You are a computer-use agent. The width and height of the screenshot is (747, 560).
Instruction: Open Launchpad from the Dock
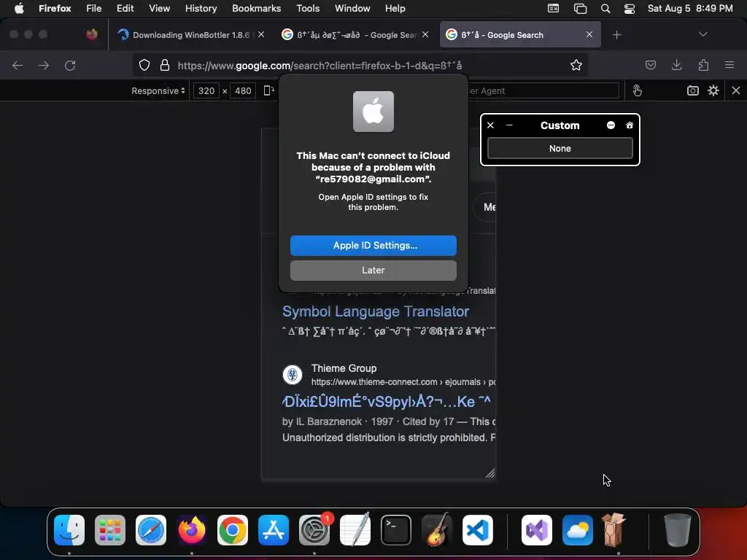[x=110, y=530]
